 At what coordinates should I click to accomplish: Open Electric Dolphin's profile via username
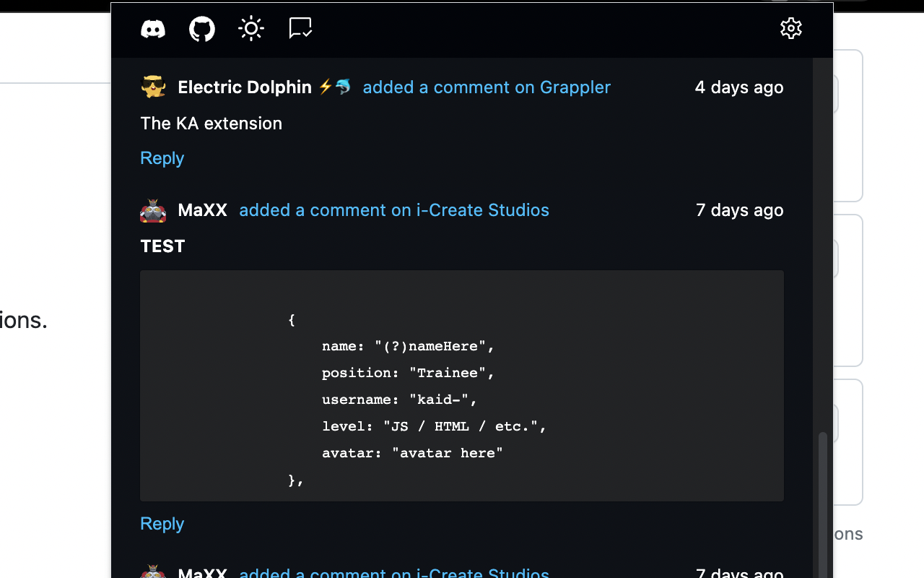point(245,87)
